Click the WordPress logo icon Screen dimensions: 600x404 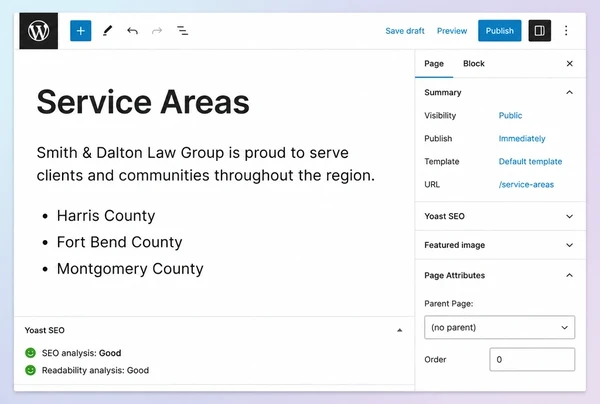click(39, 31)
